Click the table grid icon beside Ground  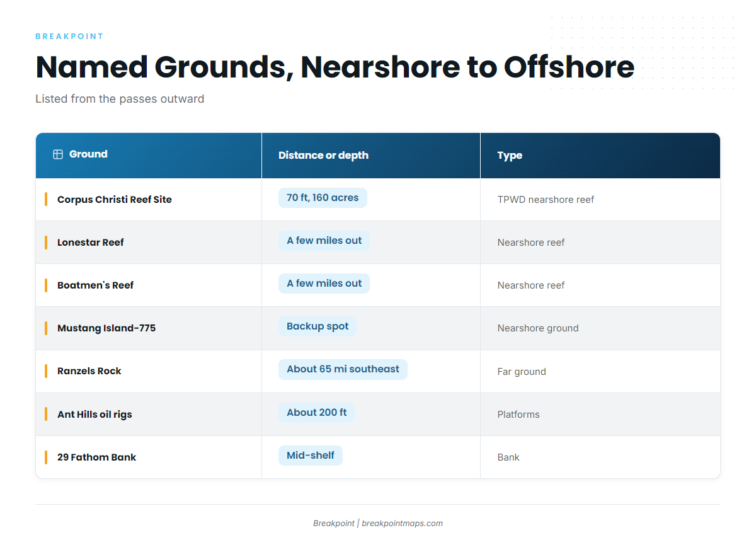[x=58, y=154]
